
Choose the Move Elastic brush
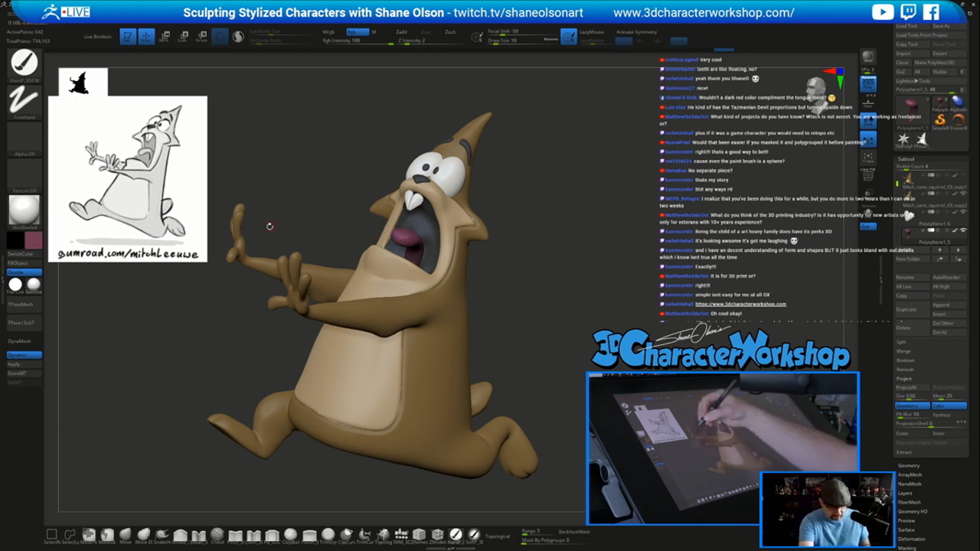click(144, 535)
